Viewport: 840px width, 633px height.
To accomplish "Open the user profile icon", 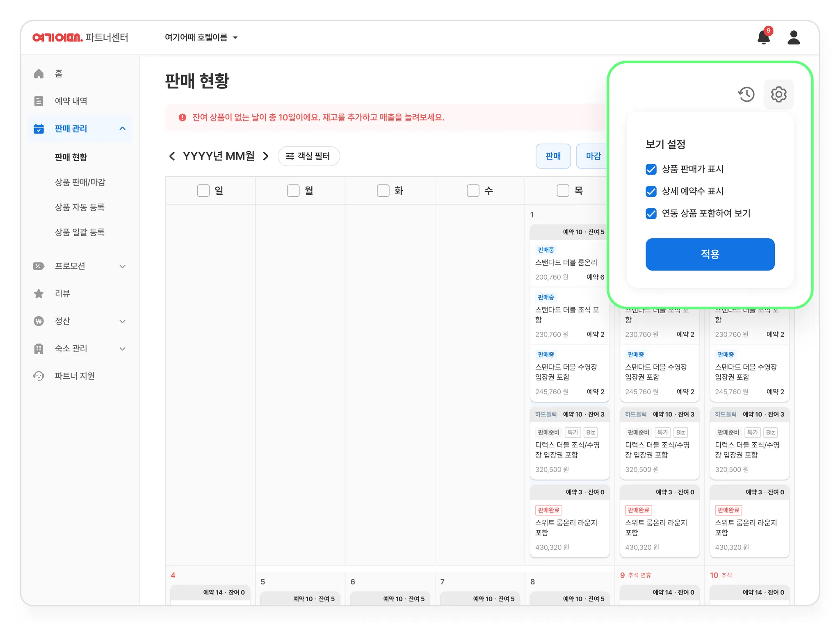I will [794, 37].
